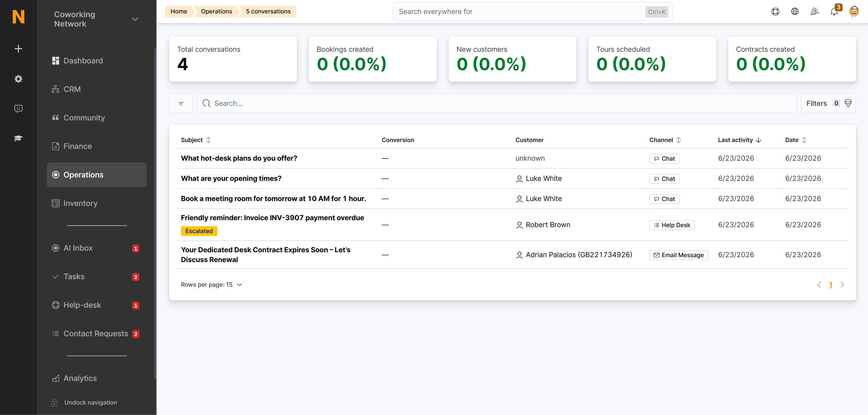Click 5 conversations breadcrumb
This screenshot has height=415, width=868.
(268, 11)
